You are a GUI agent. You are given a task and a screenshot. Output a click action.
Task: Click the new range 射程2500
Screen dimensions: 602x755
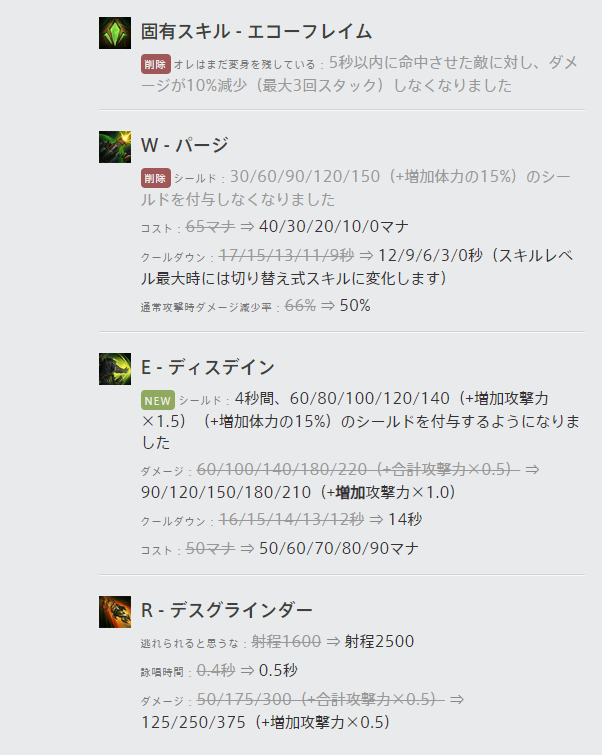pos(379,641)
